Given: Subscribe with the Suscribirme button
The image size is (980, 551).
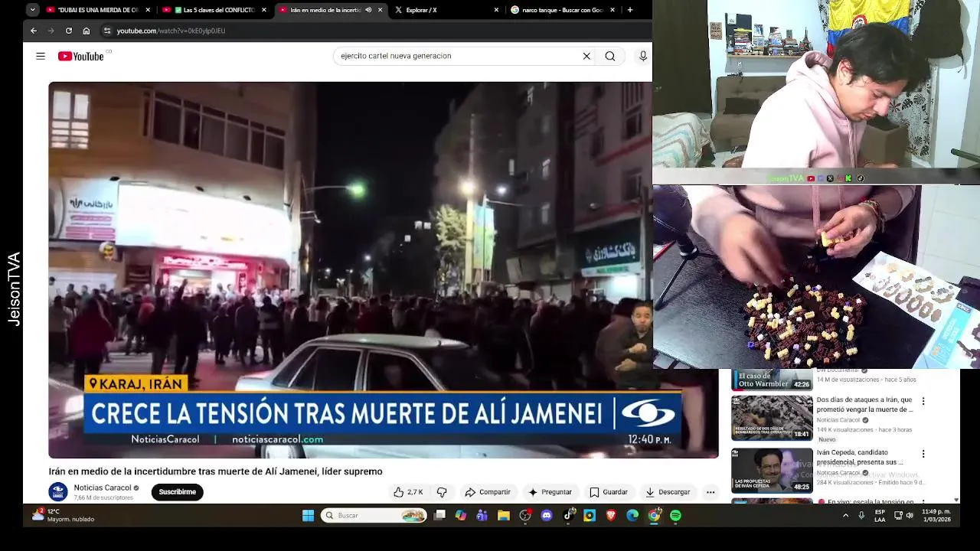Looking at the screenshot, I should [x=178, y=492].
